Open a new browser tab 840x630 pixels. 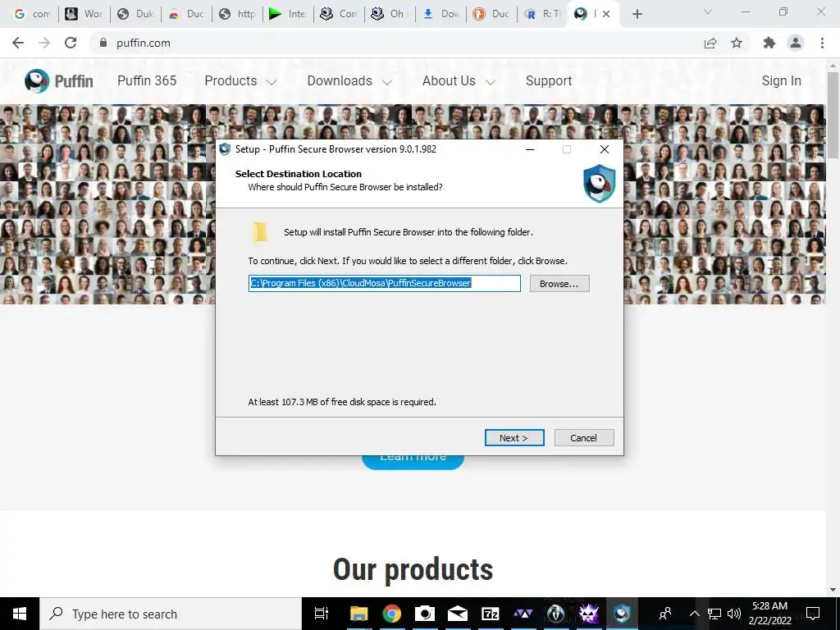tap(637, 14)
